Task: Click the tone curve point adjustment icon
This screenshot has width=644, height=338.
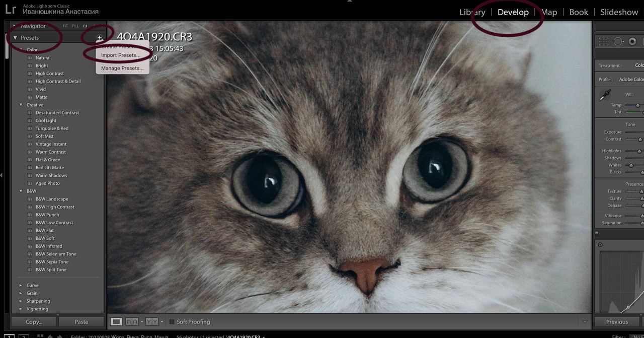Action: tap(600, 245)
